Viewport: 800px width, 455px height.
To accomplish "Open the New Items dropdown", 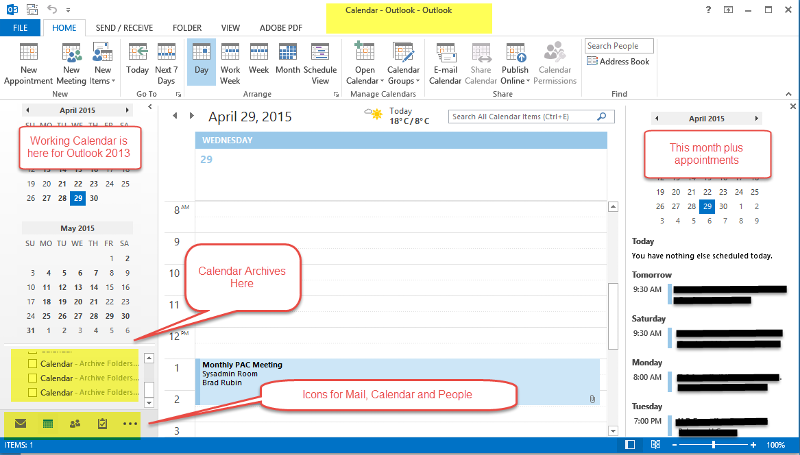I will pos(103,64).
